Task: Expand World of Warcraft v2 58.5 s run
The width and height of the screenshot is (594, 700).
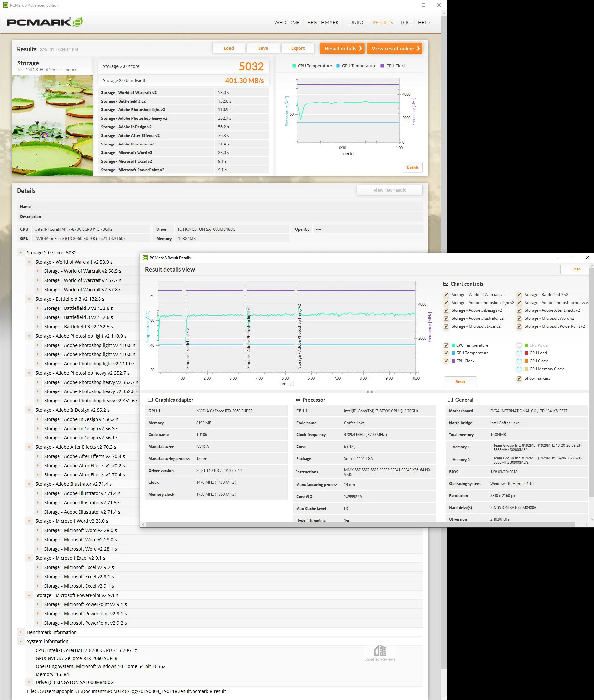Action: pos(38,271)
